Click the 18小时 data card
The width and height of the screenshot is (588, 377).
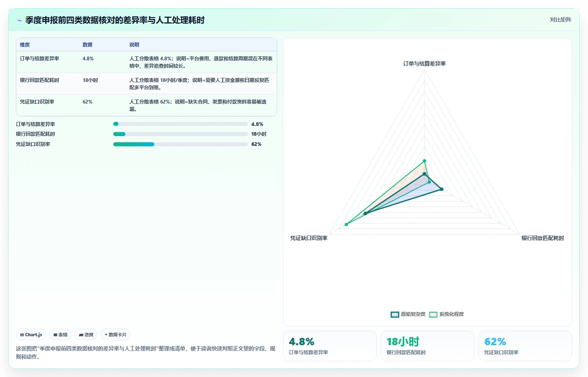(x=428, y=346)
